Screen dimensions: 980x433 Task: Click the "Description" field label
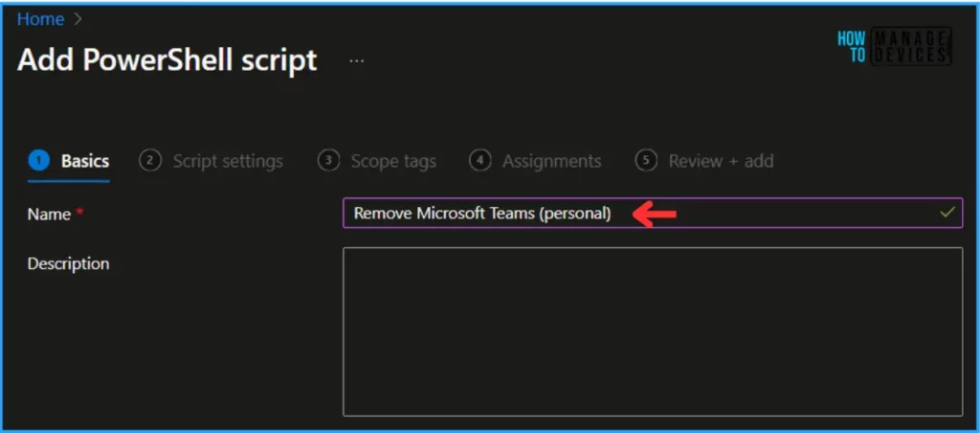(x=68, y=263)
